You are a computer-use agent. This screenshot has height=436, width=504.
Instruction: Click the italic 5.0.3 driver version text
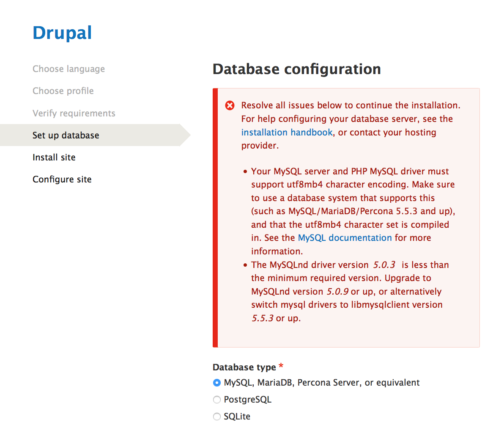coord(384,265)
